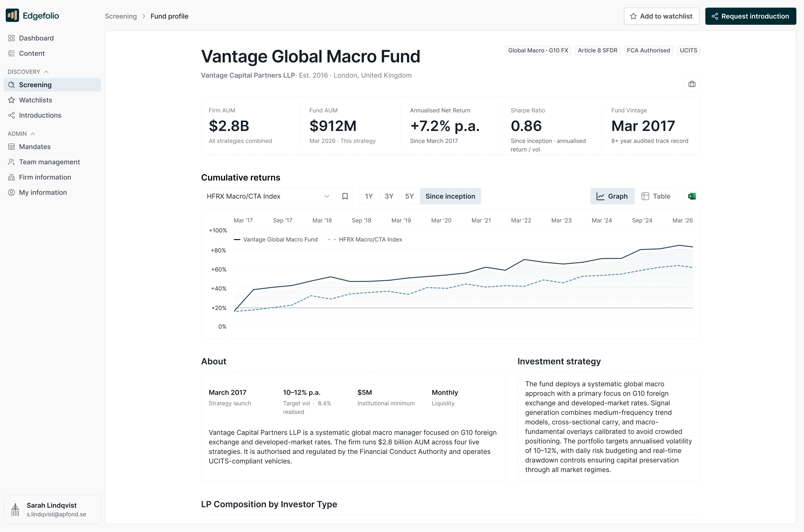
Task: Click the 0.86 Sharpe Ratio value
Action: tap(526, 126)
